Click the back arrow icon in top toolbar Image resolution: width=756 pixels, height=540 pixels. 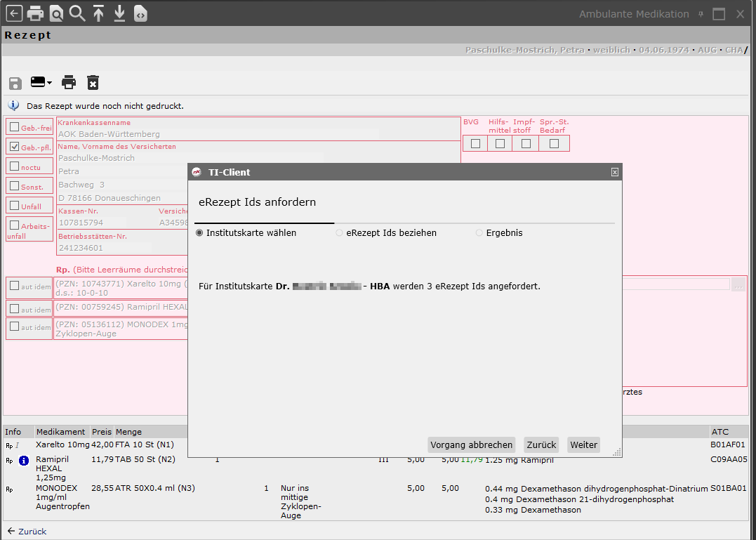point(14,13)
